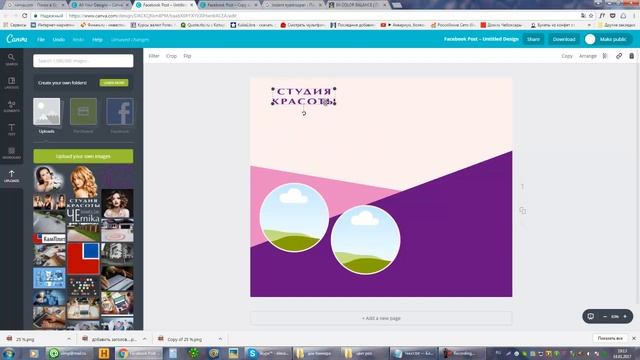The image size is (640, 360).
Task: Click Undo in the top bar
Action: [x=59, y=40]
